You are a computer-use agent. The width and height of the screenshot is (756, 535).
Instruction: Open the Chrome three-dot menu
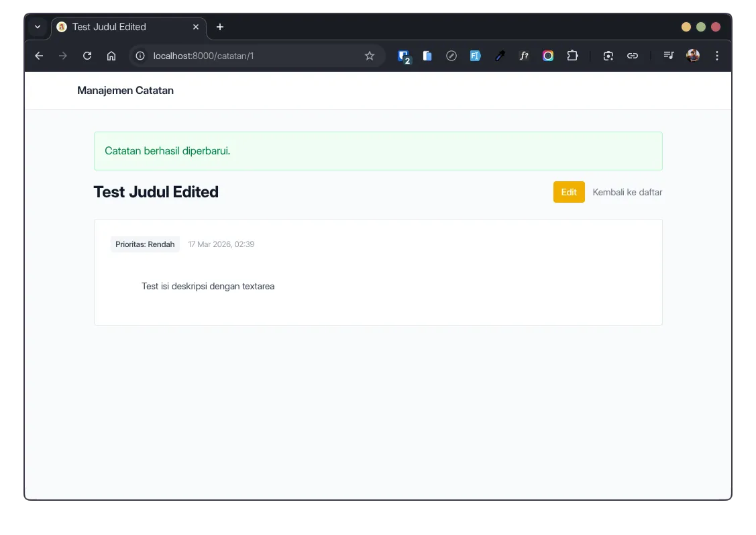pyautogui.click(x=717, y=56)
